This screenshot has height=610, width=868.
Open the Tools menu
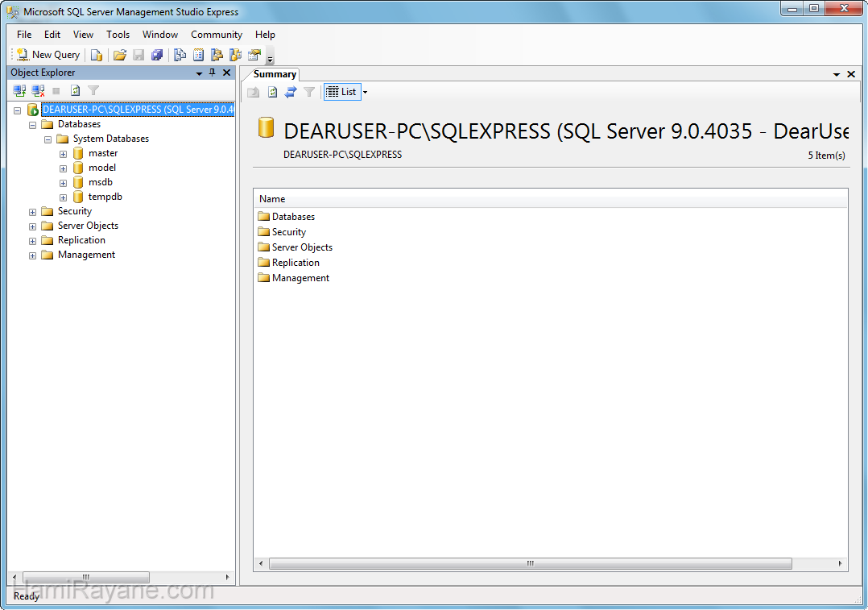coord(118,35)
